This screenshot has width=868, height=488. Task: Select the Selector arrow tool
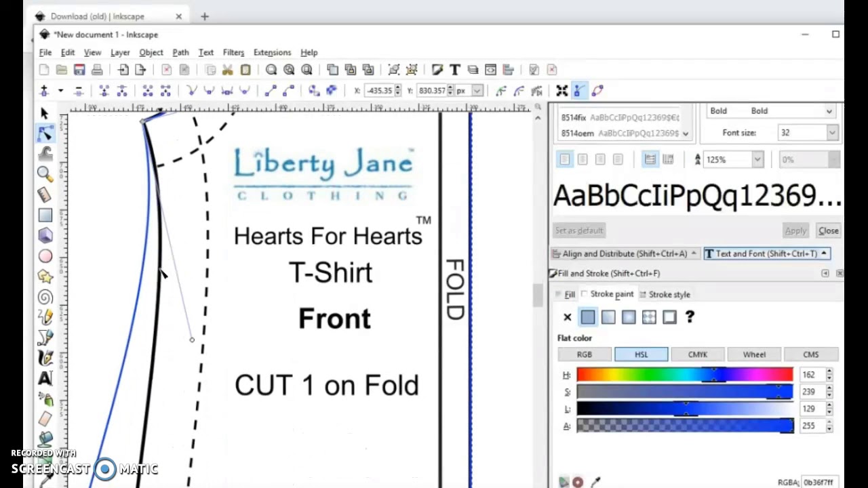point(45,113)
